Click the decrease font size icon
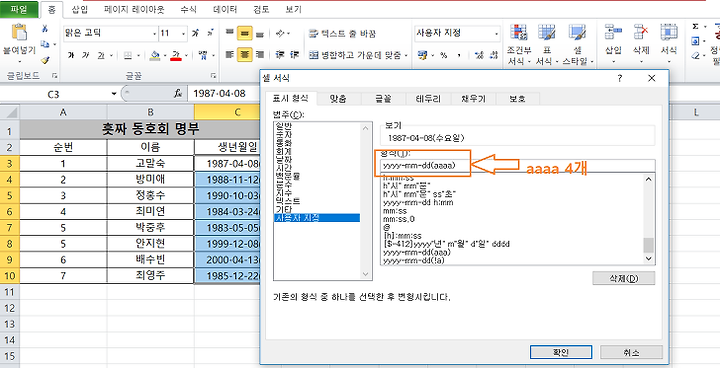The image size is (720, 368). click(210, 33)
